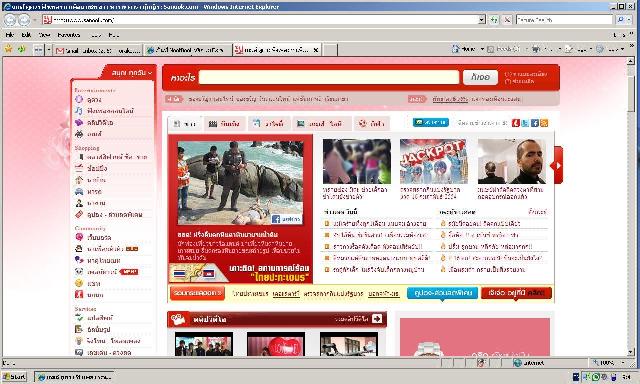Click the Windows Start button
The height and width of the screenshot is (384, 640).
coord(14,377)
